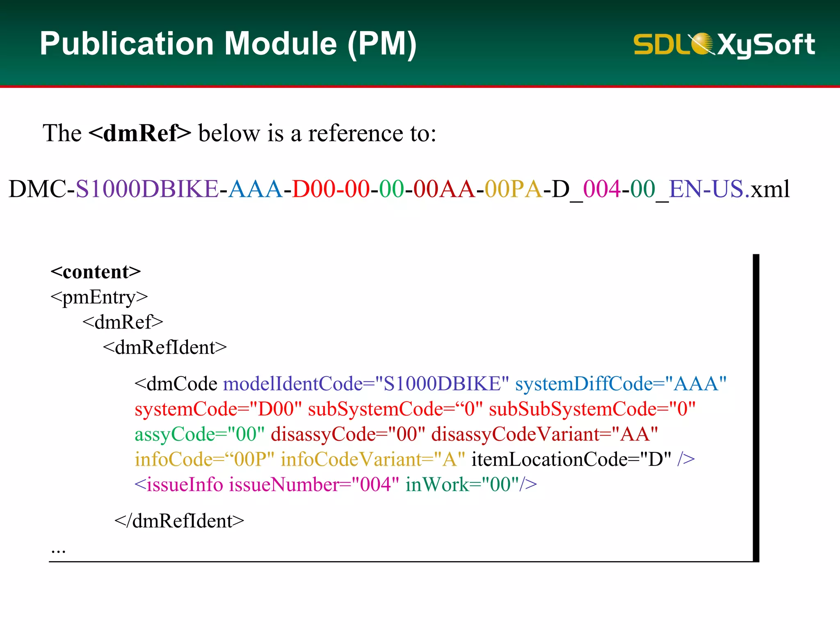840x630 pixels.
Task: Click the '<dmCode' element name
Action: pyautogui.click(x=176, y=384)
